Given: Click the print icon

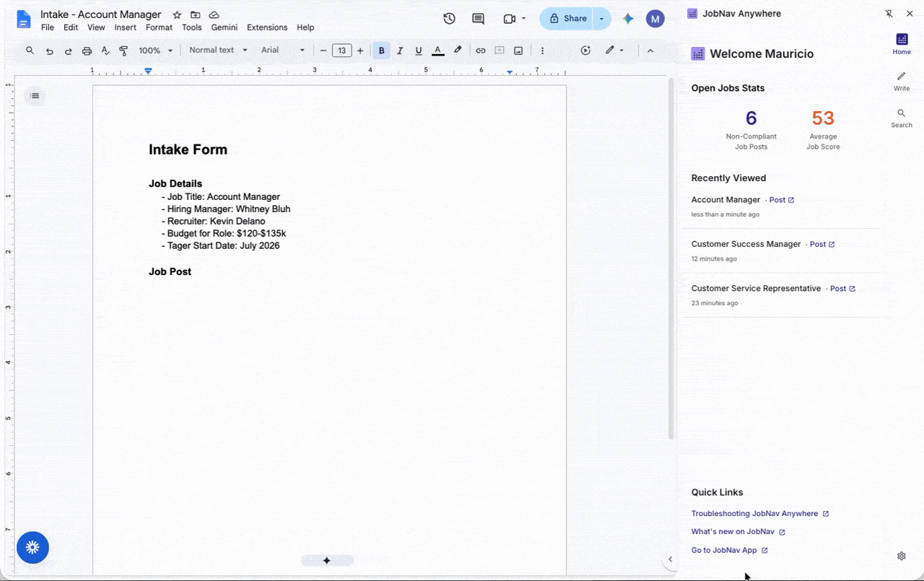Looking at the screenshot, I should (x=87, y=51).
